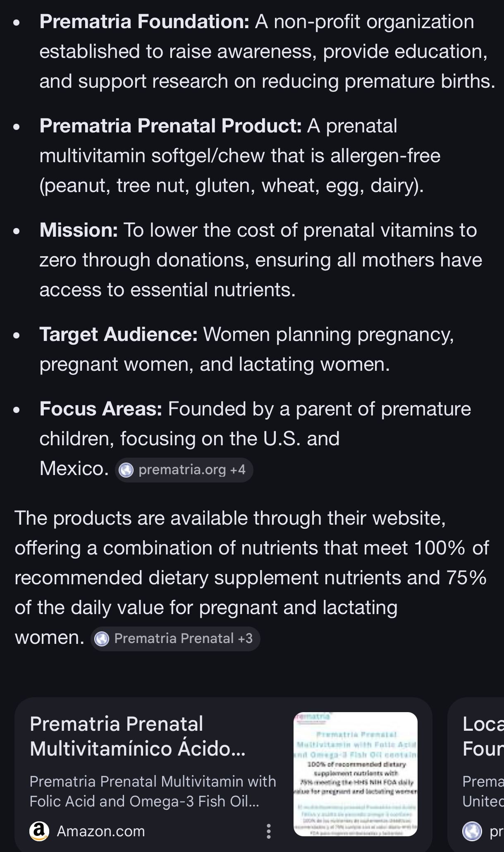The image size is (504, 852).
Task: Tap the Amazon.com source label
Action: point(101,831)
